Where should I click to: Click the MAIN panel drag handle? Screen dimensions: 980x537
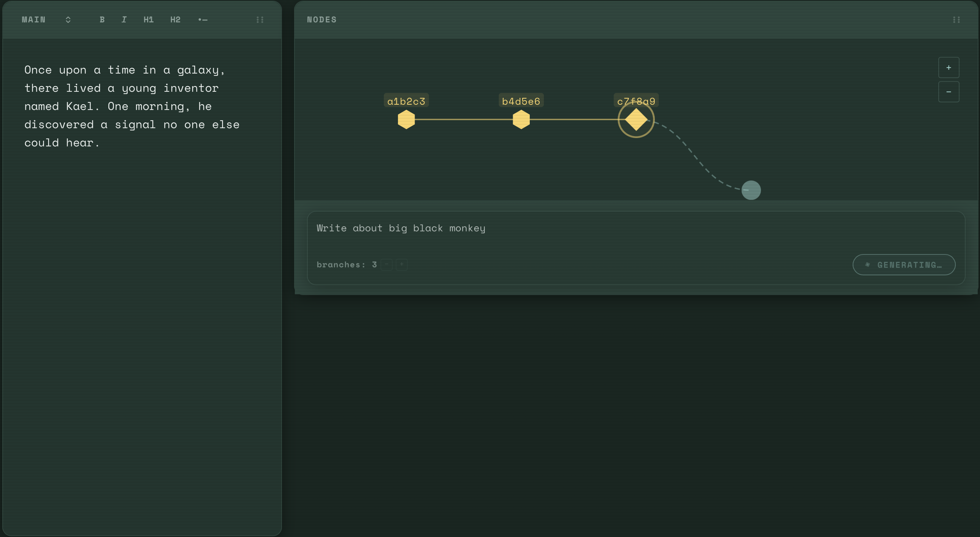coord(260,19)
